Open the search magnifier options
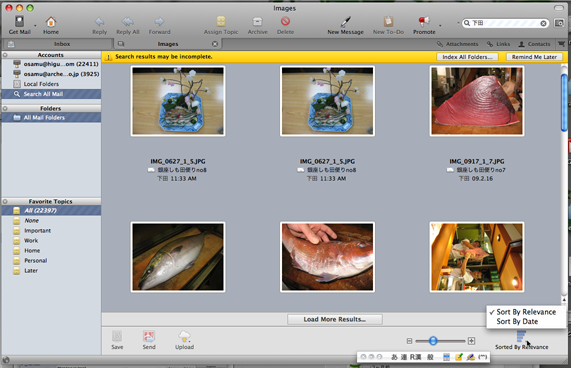The image size is (571, 368). click(466, 23)
